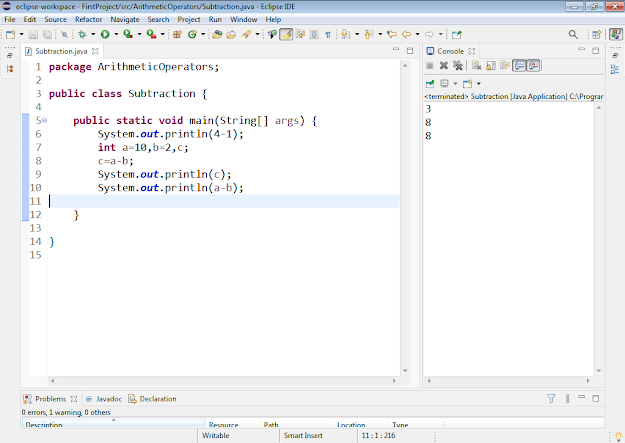Toggle editor Word Wrap in main toolbar
Screen dimensions: 625x443
300,35
